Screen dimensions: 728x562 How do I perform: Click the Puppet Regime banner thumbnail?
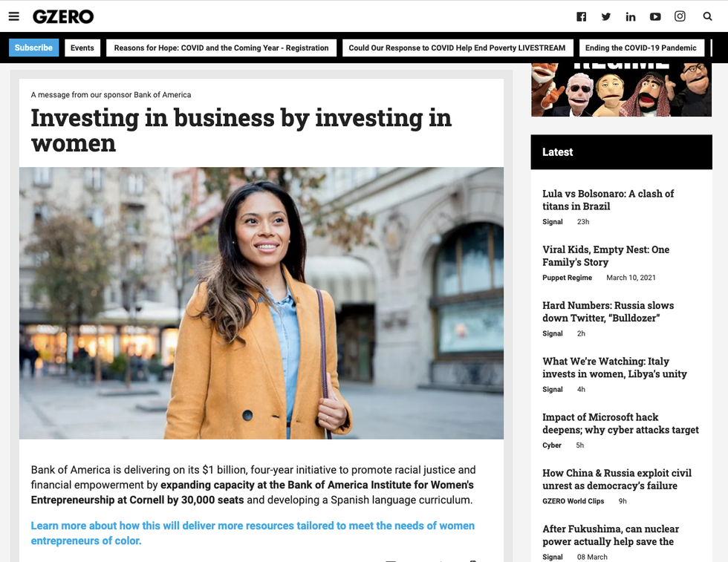point(621,91)
